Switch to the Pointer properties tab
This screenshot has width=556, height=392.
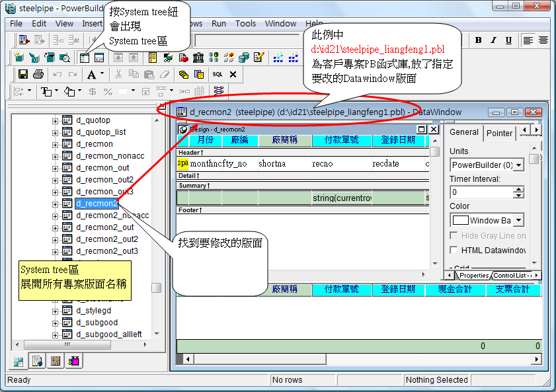click(x=499, y=134)
